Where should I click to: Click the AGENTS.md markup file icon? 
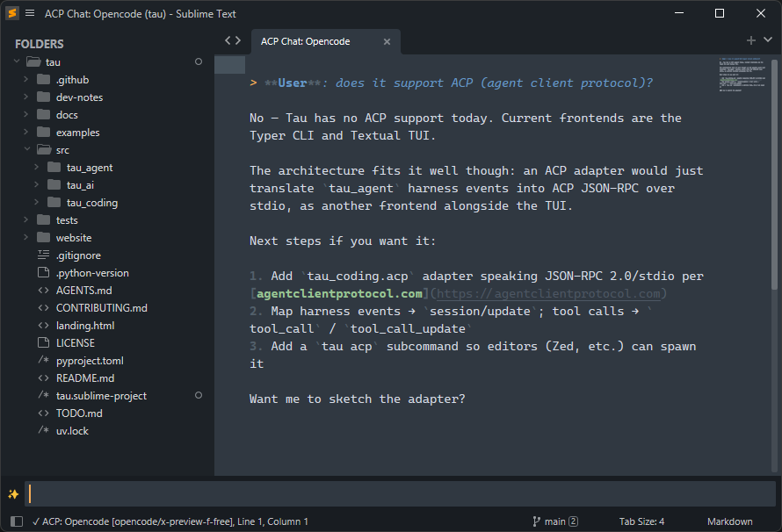click(44, 290)
